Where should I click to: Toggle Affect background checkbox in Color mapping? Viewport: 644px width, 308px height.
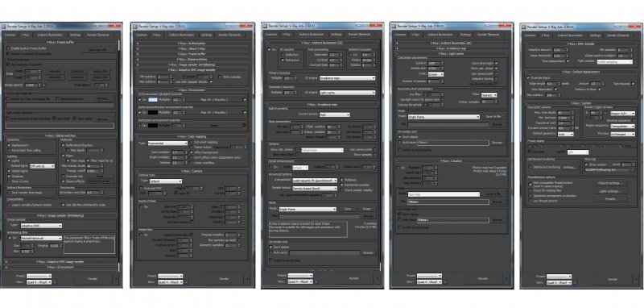pyautogui.click(x=192, y=152)
